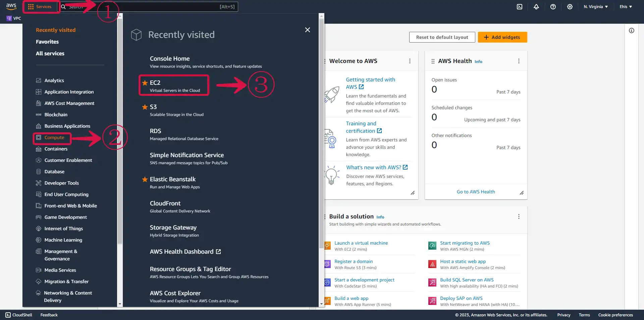Open the Services grid menu
This screenshot has height=320, width=644.
tap(40, 7)
